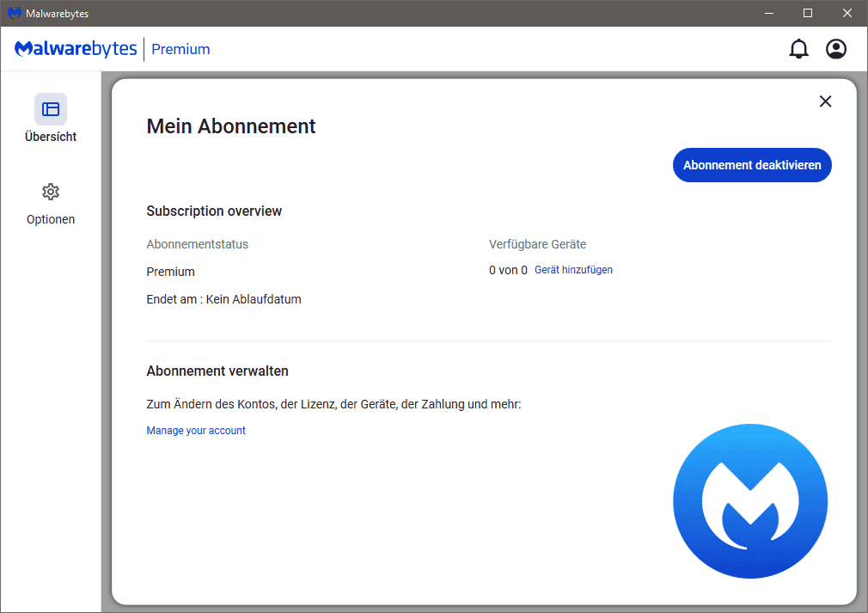The height and width of the screenshot is (613, 868).
Task: Minimize the Malwarebytes window
Action: coord(769,13)
